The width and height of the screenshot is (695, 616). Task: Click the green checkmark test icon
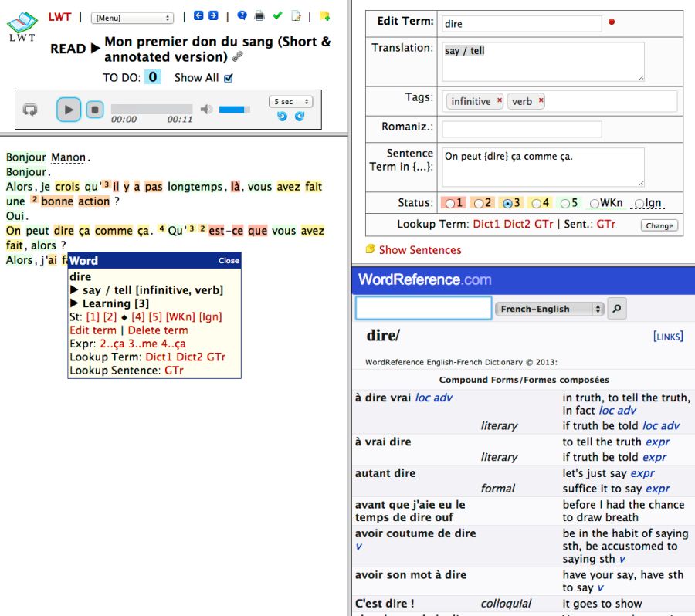click(277, 15)
